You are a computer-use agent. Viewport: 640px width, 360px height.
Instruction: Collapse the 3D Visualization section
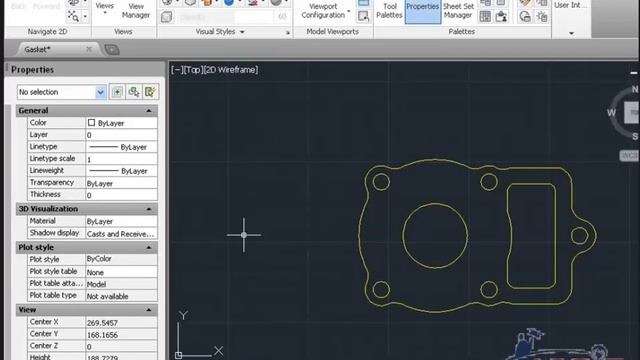pos(149,209)
